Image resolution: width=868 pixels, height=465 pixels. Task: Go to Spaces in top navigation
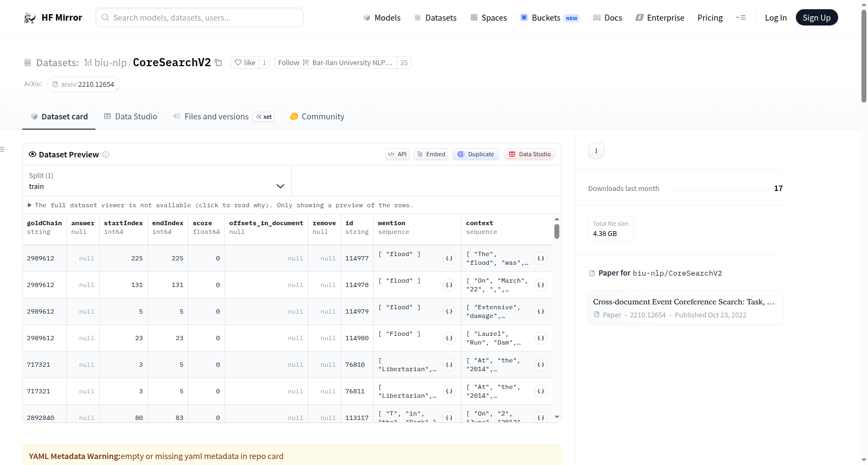[x=489, y=18]
